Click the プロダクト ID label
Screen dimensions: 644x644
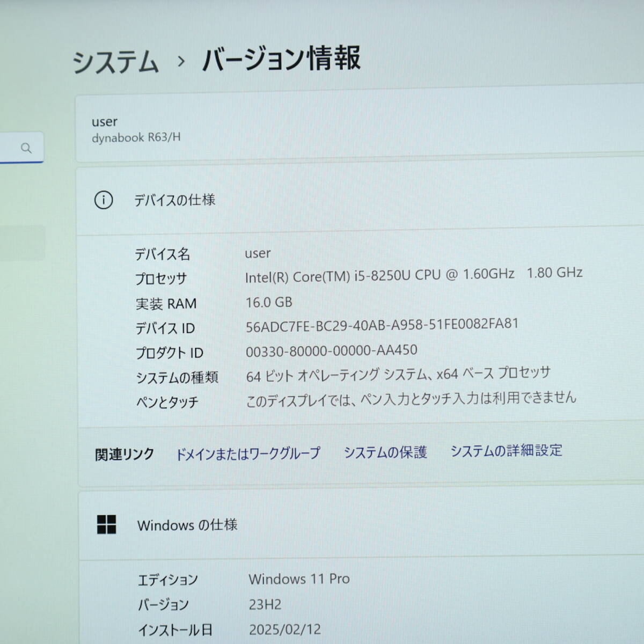170,353
